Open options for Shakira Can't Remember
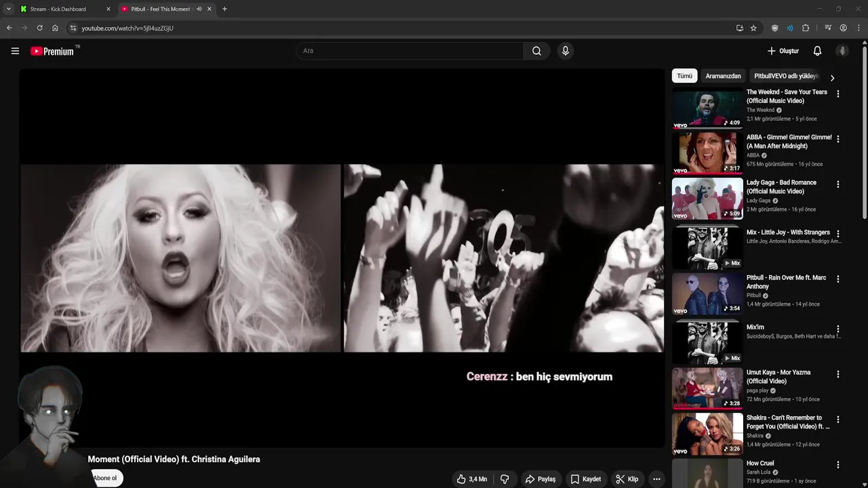868x488 pixels. pyautogui.click(x=837, y=420)
